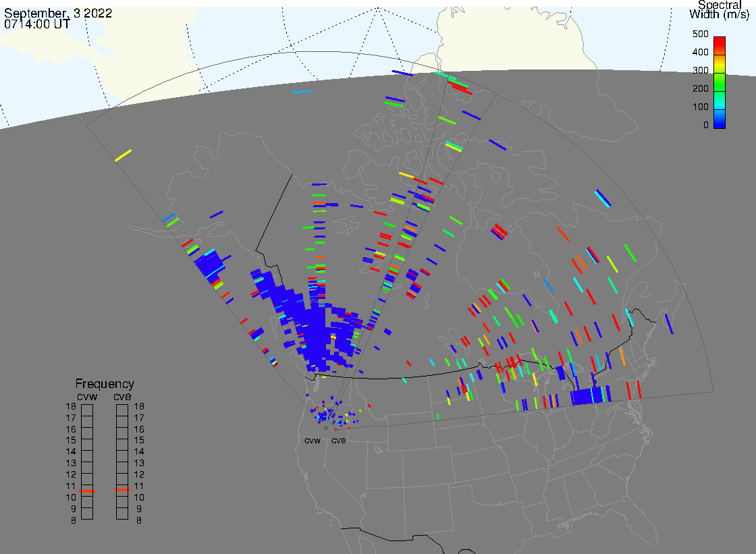This screenshot has width=756, height=554.
Task: Select the '200' color bar label
Action: click(701, 88)
